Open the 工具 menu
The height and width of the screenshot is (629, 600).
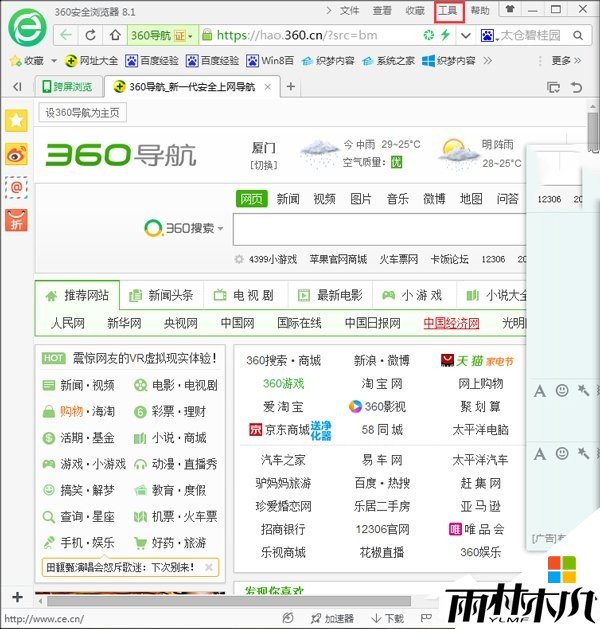pos(448,11)
